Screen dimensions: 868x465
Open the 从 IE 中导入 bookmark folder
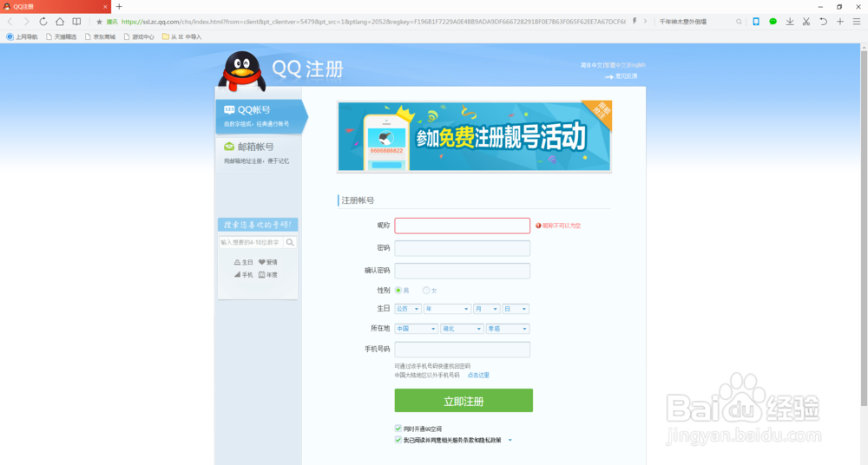[x=181, y=36]
